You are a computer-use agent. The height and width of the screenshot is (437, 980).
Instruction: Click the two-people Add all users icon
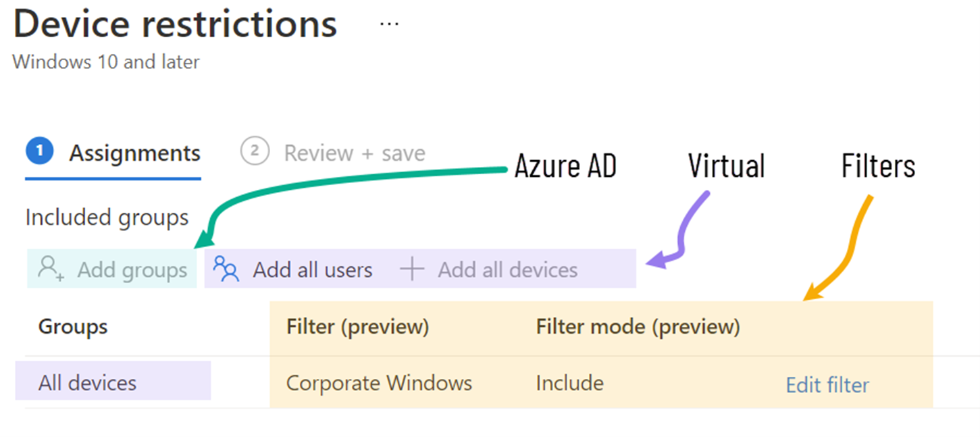[x=226, y=269]
